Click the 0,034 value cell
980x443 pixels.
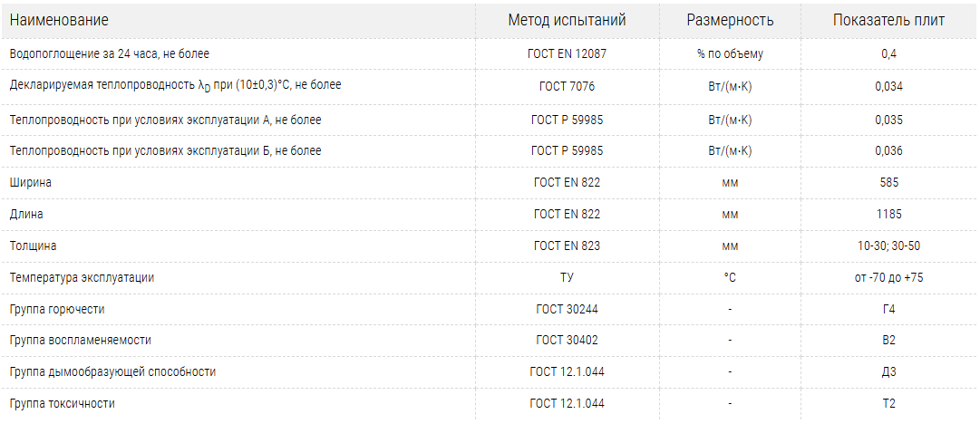point(888,87)
